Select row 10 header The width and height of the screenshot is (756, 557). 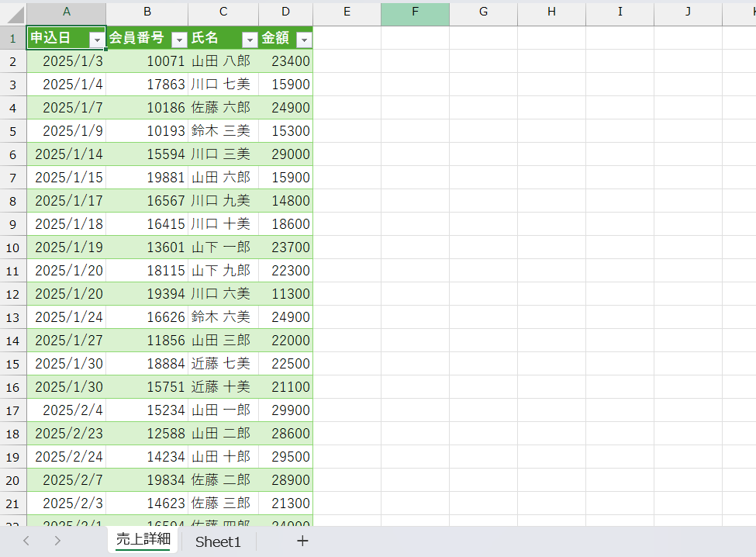(x=13, y=247)
